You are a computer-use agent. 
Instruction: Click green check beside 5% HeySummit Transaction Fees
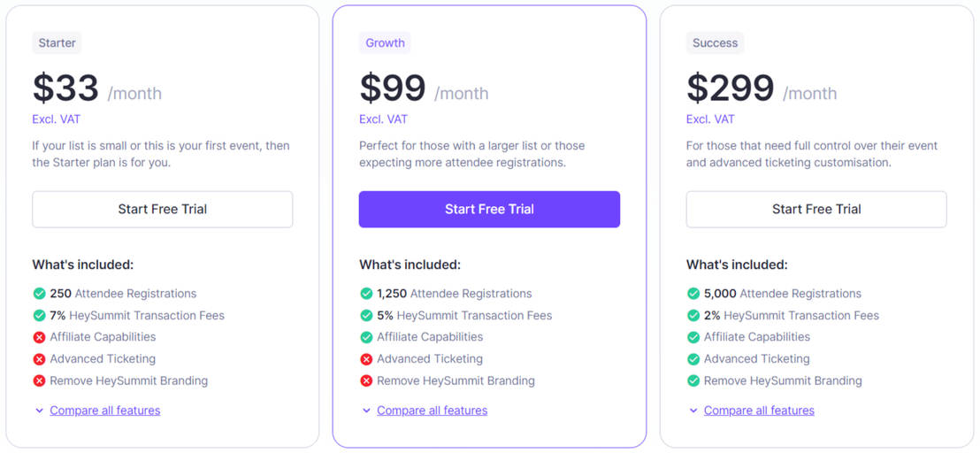point(366,316)
